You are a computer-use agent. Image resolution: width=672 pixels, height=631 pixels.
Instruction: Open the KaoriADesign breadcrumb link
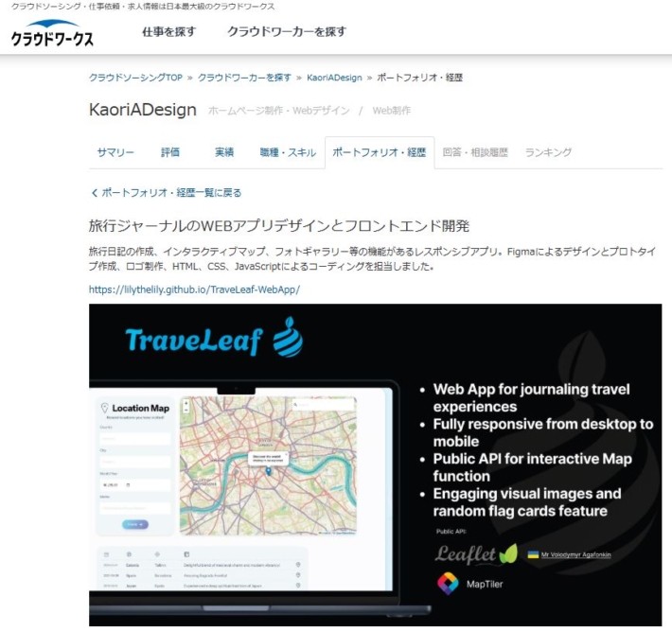coord(334,78)
